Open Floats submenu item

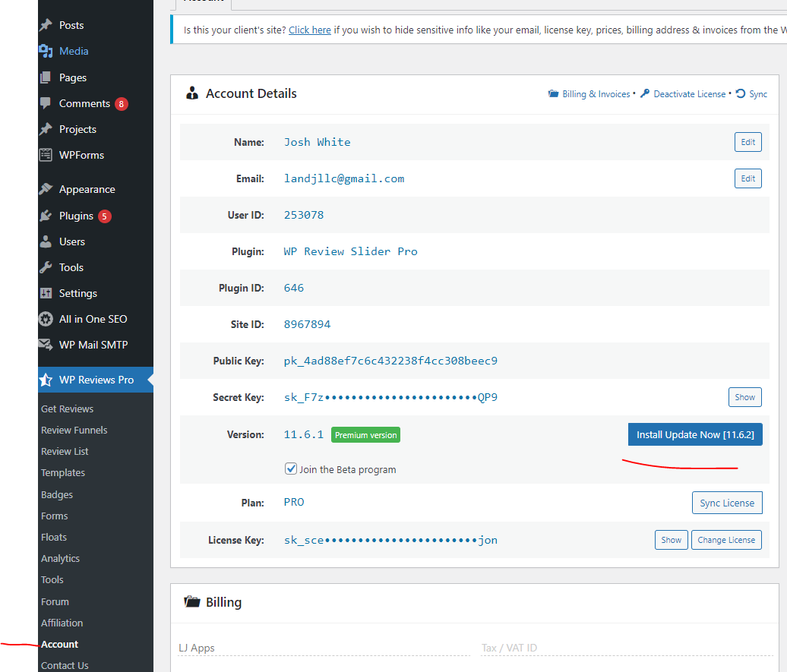coord(54,537)
